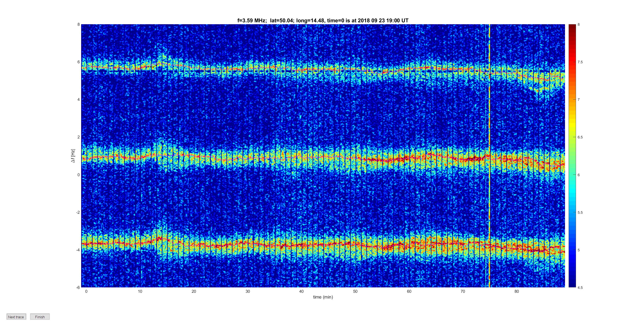644x323 pixels.
Task: Click colorbar tick label 7.5
Action: (x=580, y=62)
